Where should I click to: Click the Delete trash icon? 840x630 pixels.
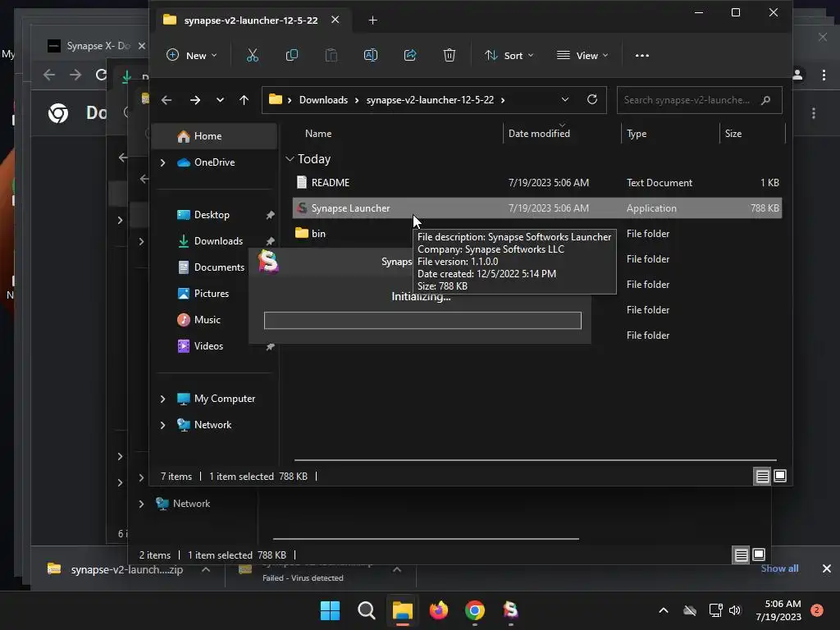[450, 55]
